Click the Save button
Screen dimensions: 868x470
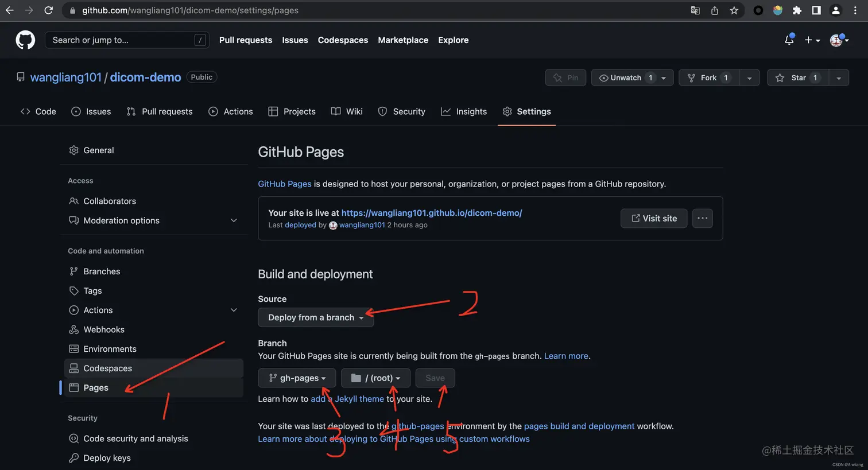coord(435,378)
